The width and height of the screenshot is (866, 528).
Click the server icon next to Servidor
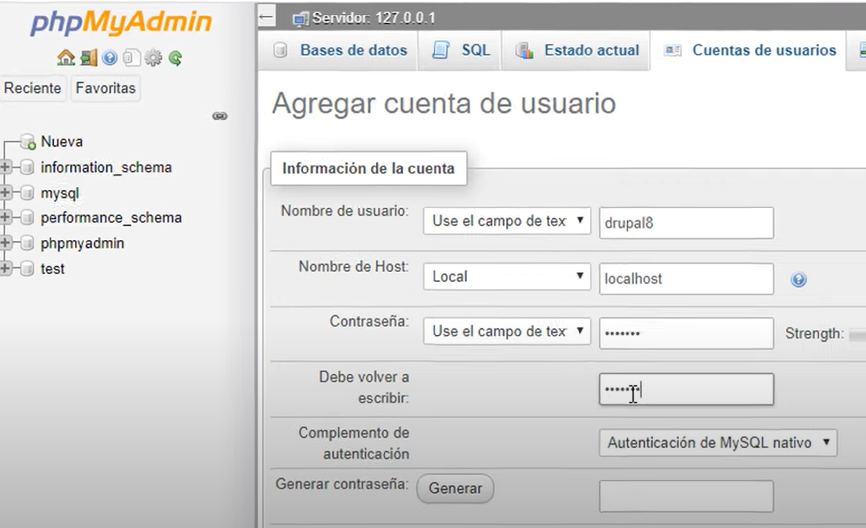301,19
